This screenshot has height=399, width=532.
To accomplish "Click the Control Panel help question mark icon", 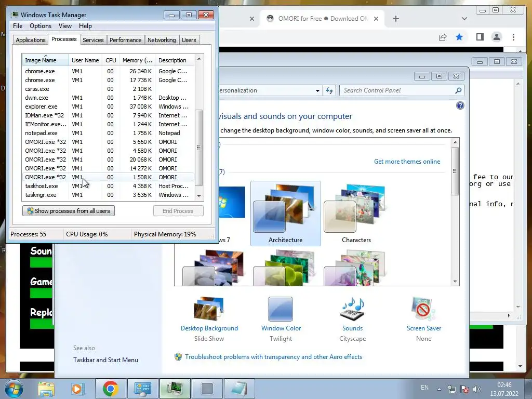I will pyautogui.click(x=460, y=105).
